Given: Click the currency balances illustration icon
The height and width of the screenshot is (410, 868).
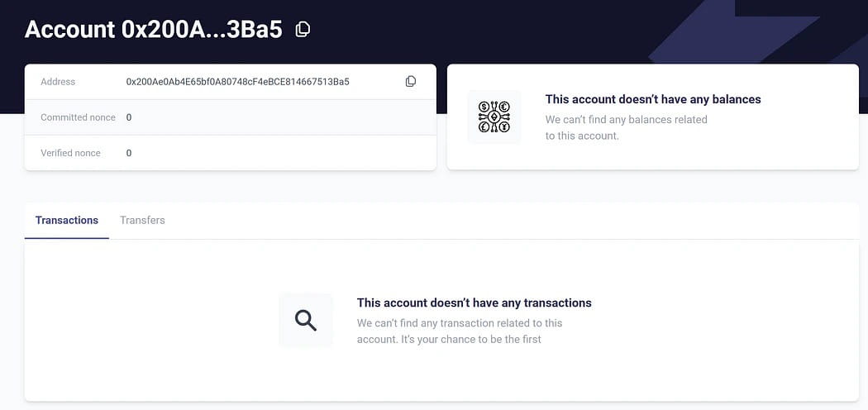Looking at the screenshot, I should pyautogui.click(x=494, y=117).
